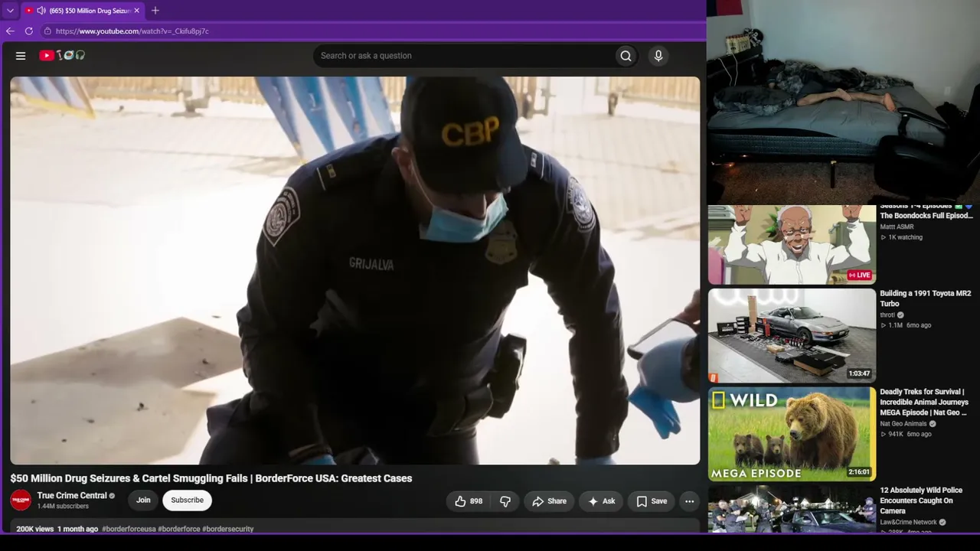Screen dimensions: 980x551
Task: Visit the Nat Geo Animals channel
Action: pos(903,424)
